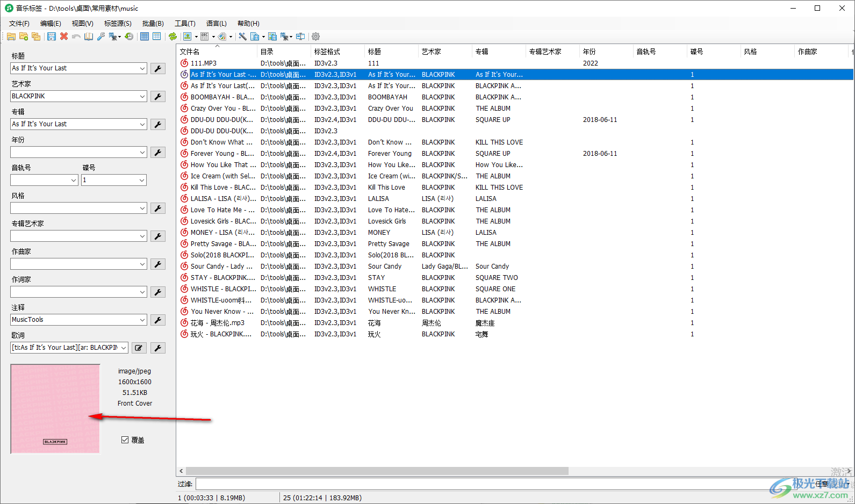Expand the 标题 combo box dropdown

142,68
